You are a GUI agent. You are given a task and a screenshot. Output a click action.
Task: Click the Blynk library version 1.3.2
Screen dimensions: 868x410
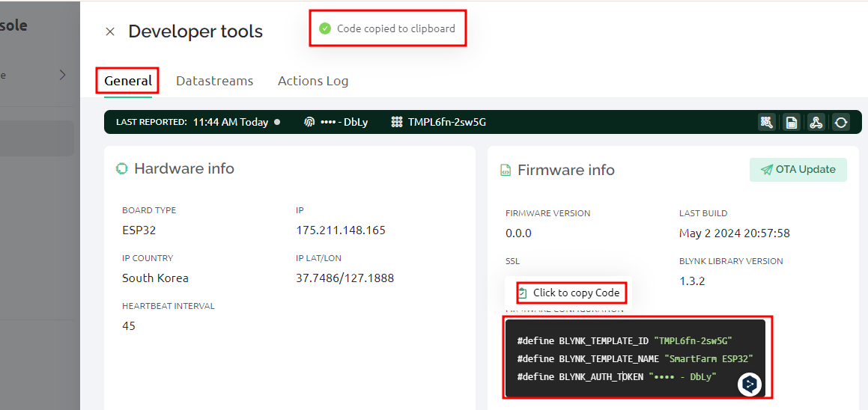pos(691,281)
